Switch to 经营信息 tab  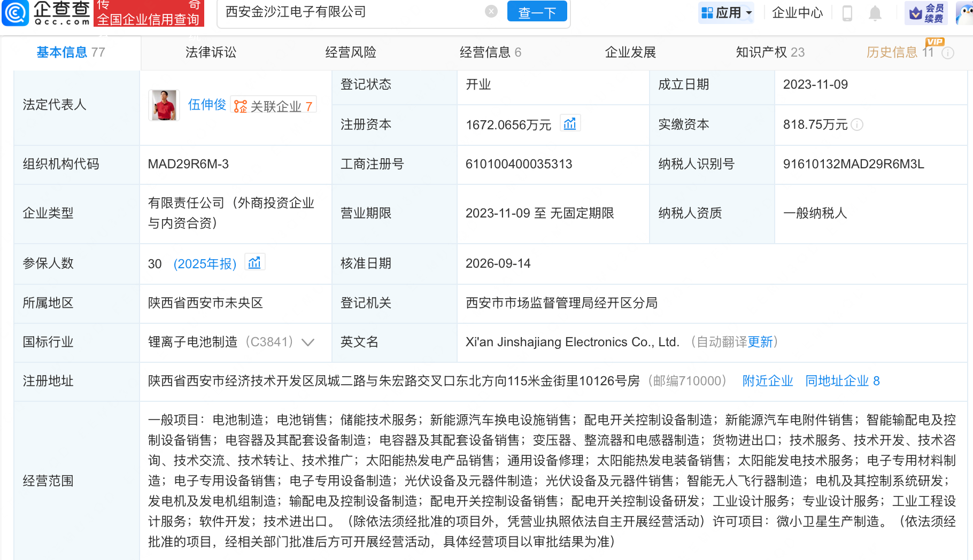tap(490, 52)
